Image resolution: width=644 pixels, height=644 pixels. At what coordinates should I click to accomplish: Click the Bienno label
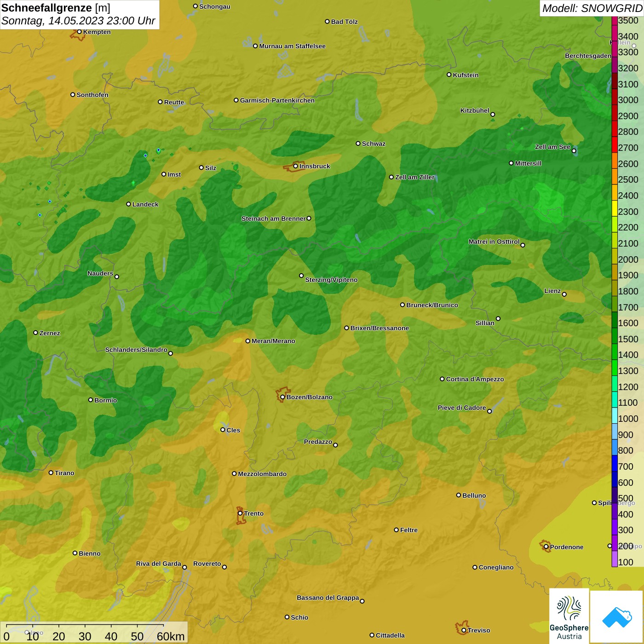click(x=89, y=553)
